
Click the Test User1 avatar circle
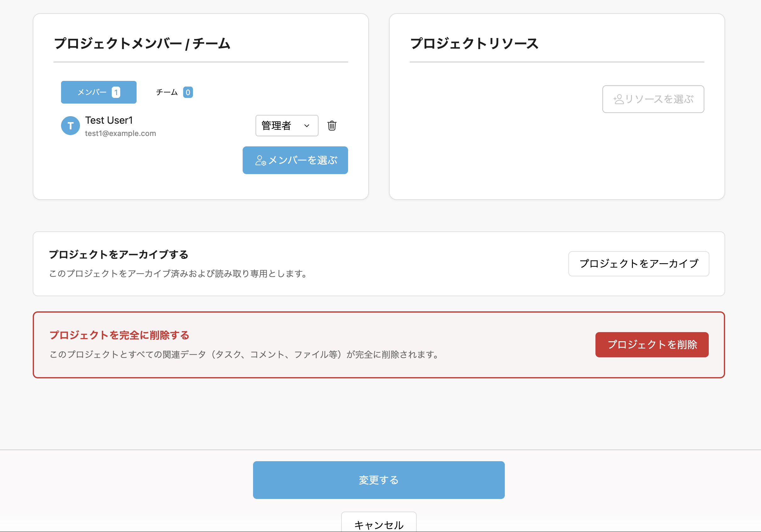pyautogui.click(x=70, y=126)
